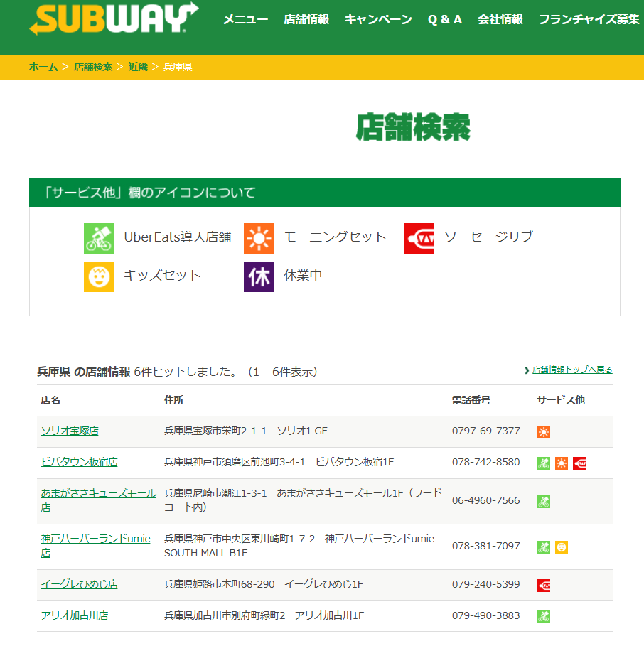644x646 pixels.
Task: Open the イーグレひめじ店 store link
Action: 79,584
